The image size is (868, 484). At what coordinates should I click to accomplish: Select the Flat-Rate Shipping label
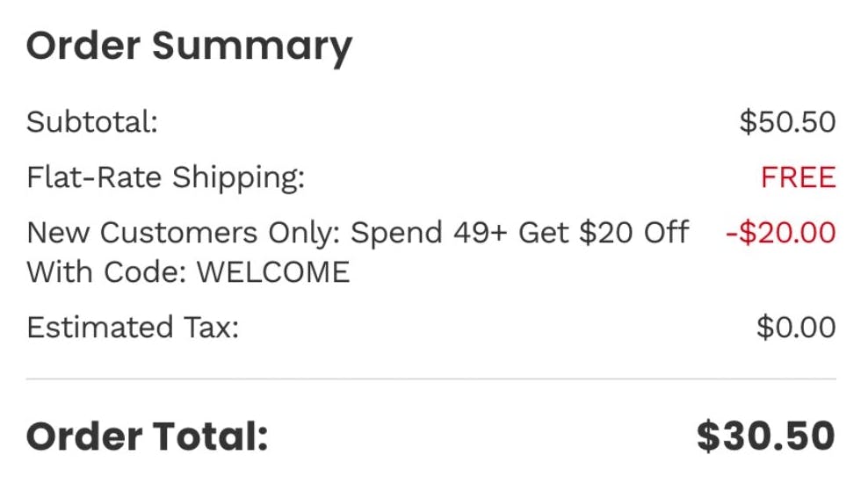pyautogui.click(x=165, y=178)
